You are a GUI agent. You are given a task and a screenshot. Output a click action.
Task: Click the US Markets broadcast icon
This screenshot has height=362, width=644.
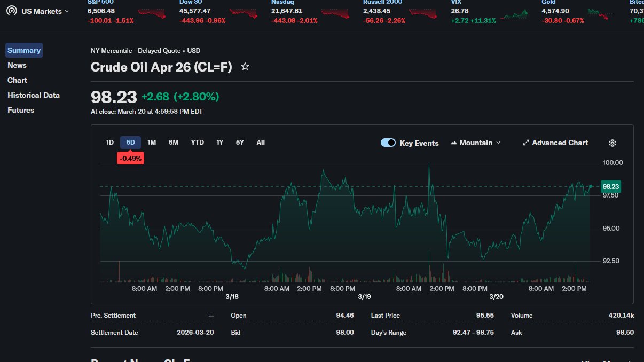[12, 11]
